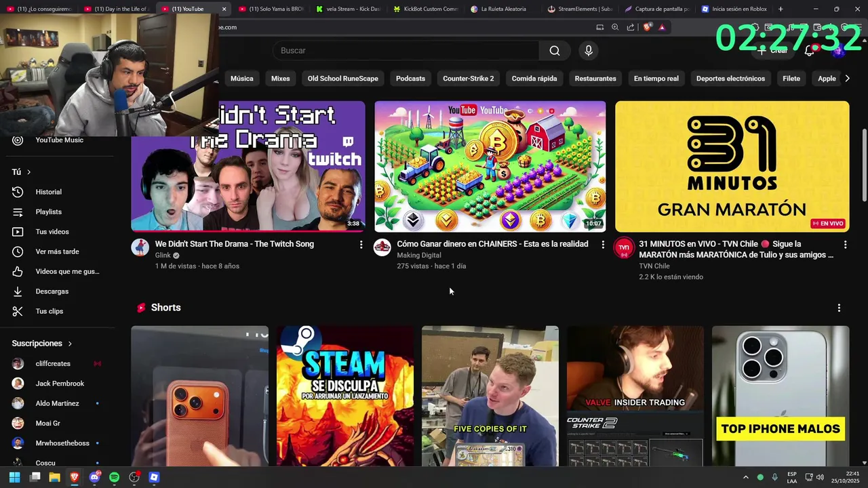This screenshot has width=868, height=488.
Task: Click the Making Digital channel avatar
Action: (x=382, y=247)
